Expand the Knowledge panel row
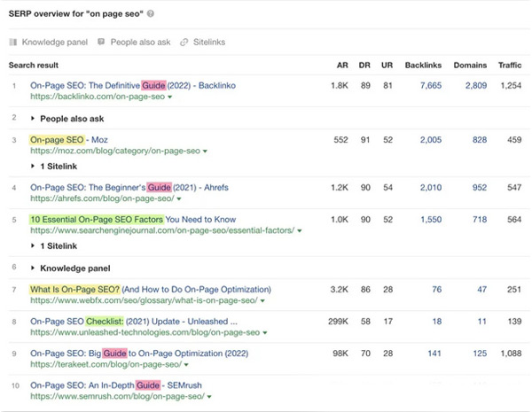Viewport: 532px width, 412px height. point(33,267)
